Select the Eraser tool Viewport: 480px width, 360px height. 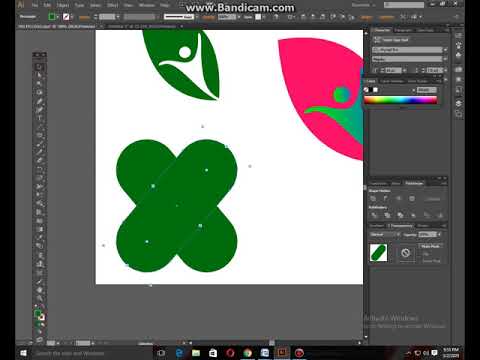(39, 161)
